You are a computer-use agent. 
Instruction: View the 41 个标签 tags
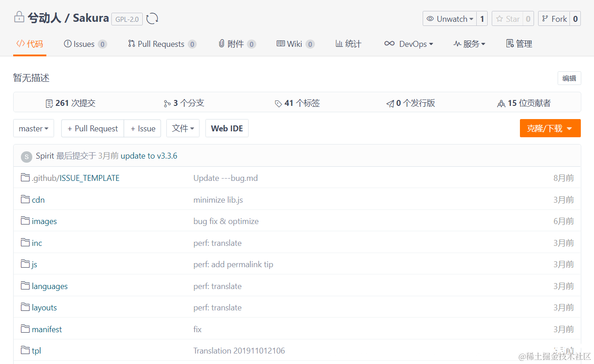[x=297, y=103]
